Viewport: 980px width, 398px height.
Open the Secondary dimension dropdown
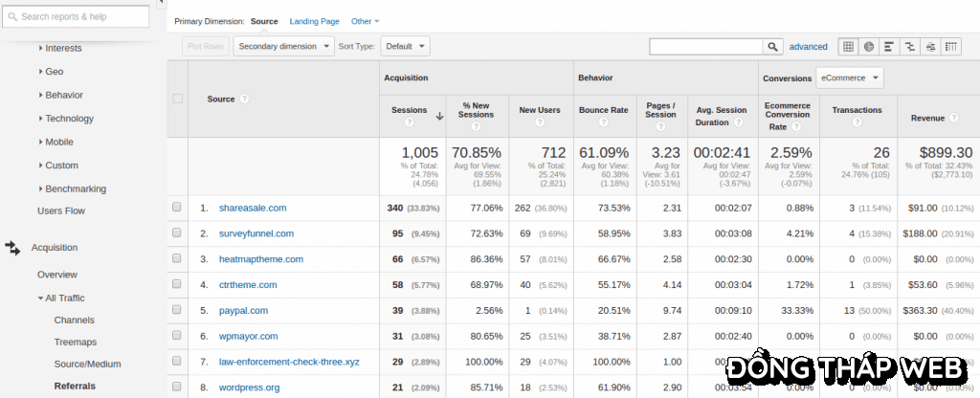[283, 46]
